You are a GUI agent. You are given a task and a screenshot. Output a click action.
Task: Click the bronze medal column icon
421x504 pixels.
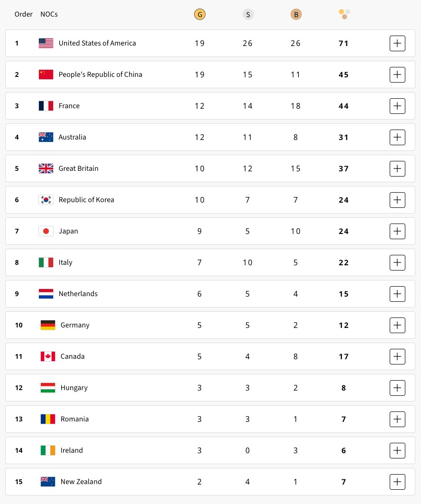(296, 14)
